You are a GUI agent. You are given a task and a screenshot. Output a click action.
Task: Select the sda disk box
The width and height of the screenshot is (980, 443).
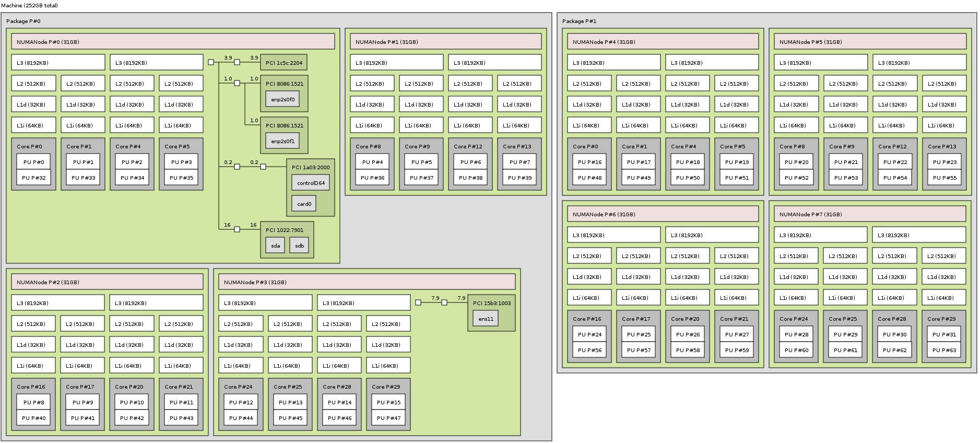(x=275, y=246)
